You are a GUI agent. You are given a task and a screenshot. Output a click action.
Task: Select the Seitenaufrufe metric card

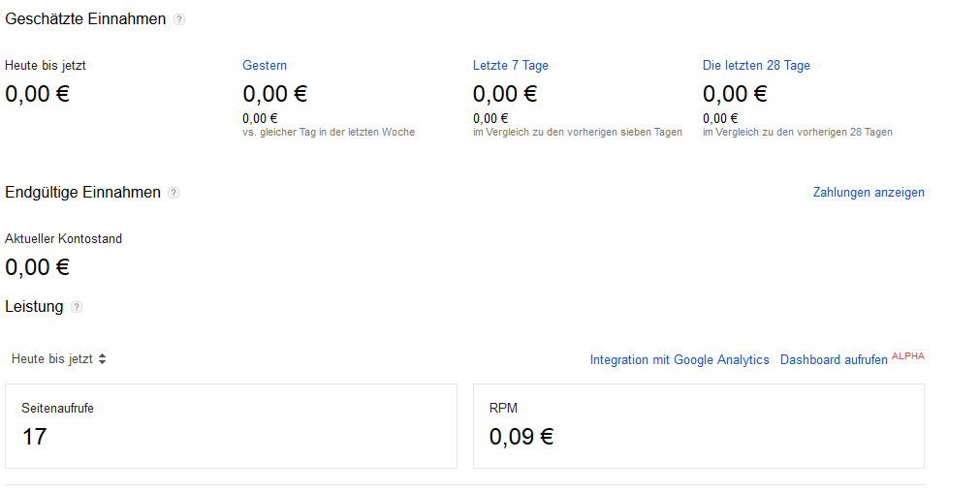pos(231,426)
